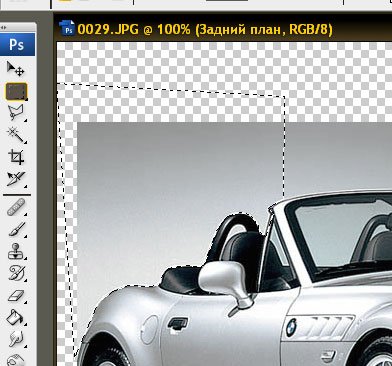Pick the Magic Wand tool

[x=16, y=135]
